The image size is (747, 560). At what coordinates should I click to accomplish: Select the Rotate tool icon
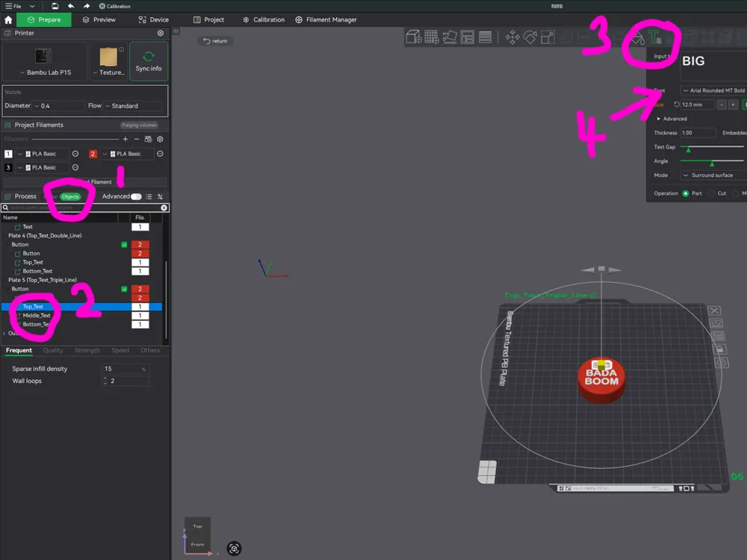point(530,37)
